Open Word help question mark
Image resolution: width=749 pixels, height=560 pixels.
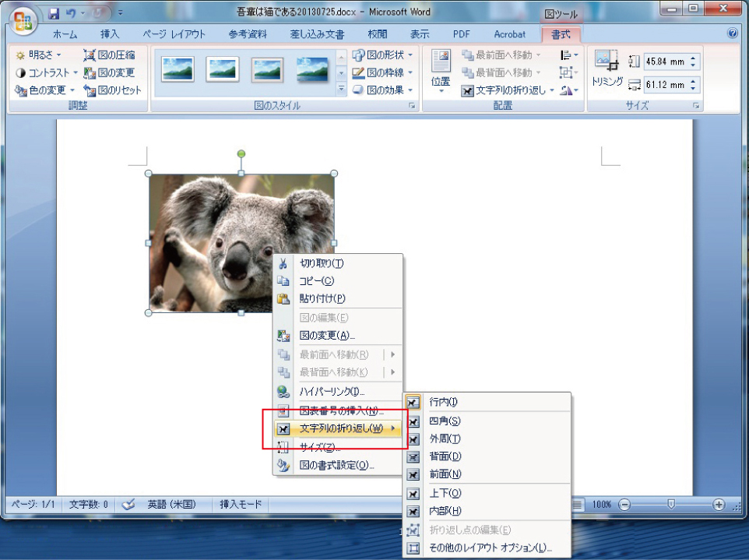pyautogui.click(x=733, y=33)
